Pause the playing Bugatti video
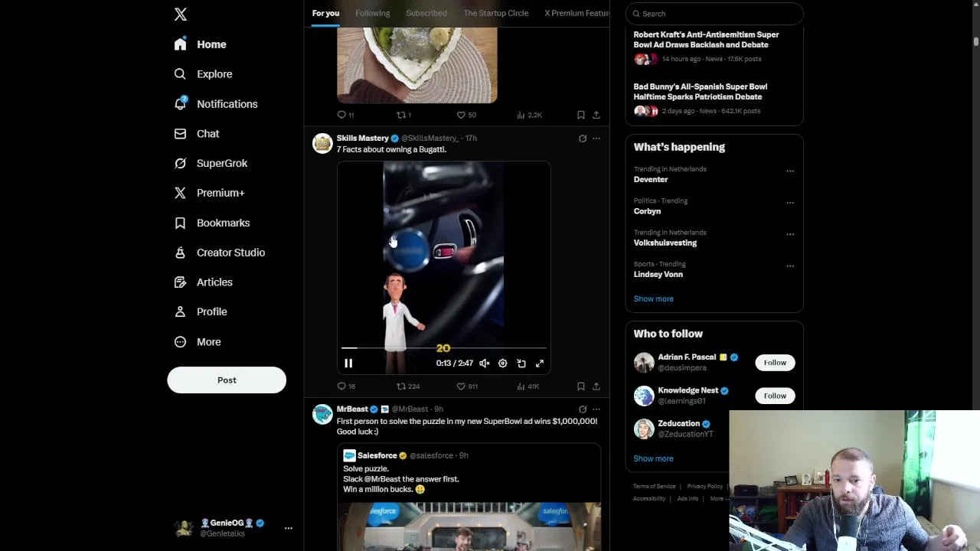 348,364
